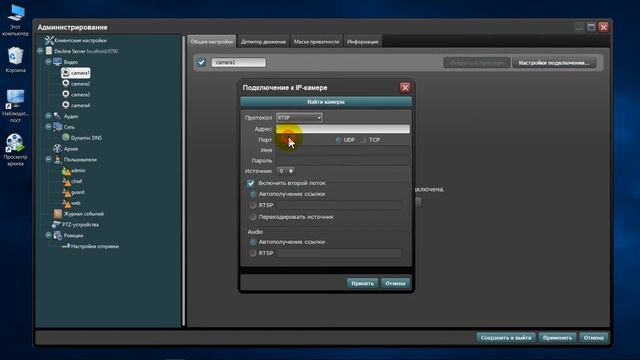The image size is (640, 360).
Task: Click the Devline Server icon in tree
Action: (49, 51)
